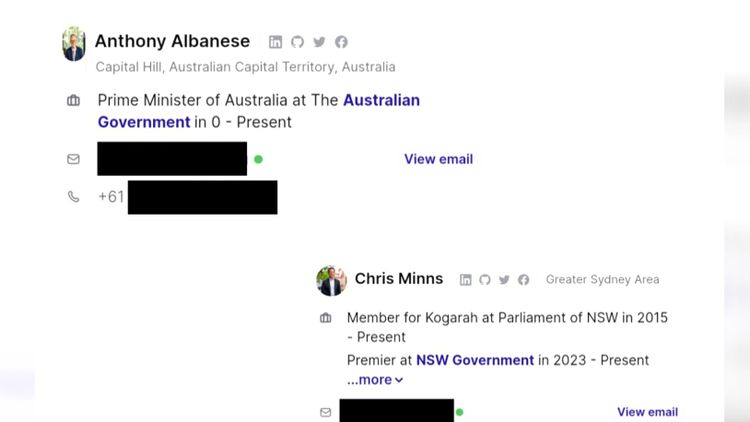View email for Anthony Albanese

438,159
